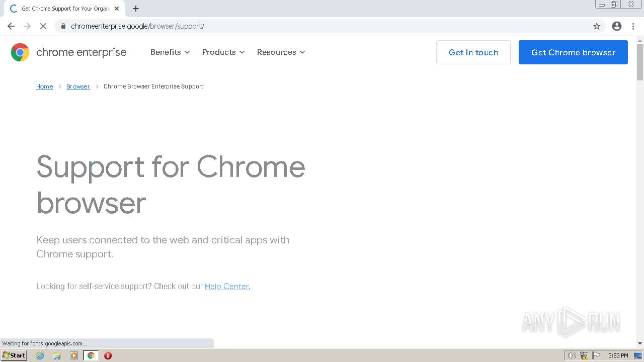Open the Windows Start menu

[x=14, y=355]
